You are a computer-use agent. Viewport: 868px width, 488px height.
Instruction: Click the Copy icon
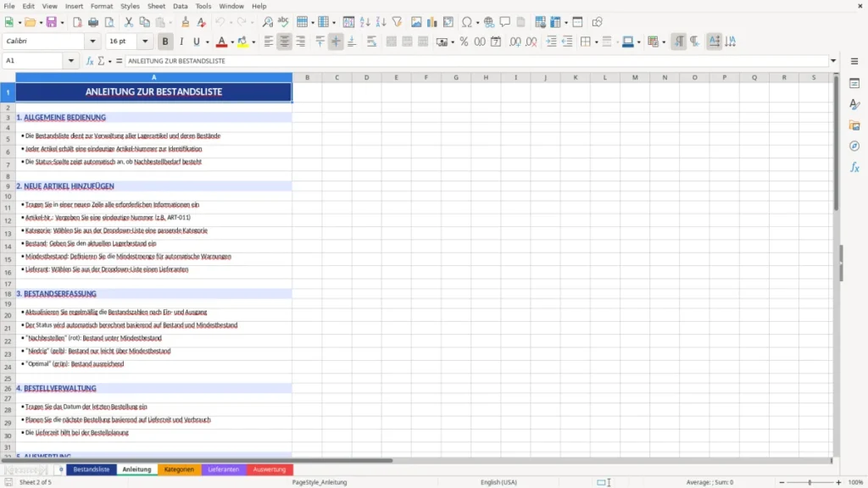(144, 22)
